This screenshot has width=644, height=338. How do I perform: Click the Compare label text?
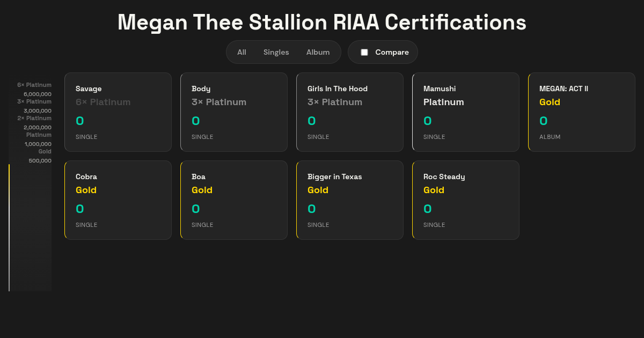[x=392, y=52]
